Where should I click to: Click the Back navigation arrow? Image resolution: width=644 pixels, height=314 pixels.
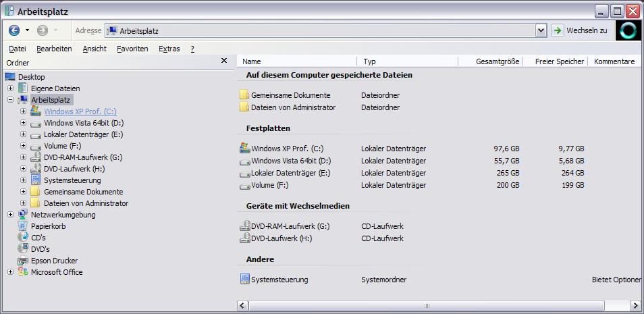click(x=14, y=30)
